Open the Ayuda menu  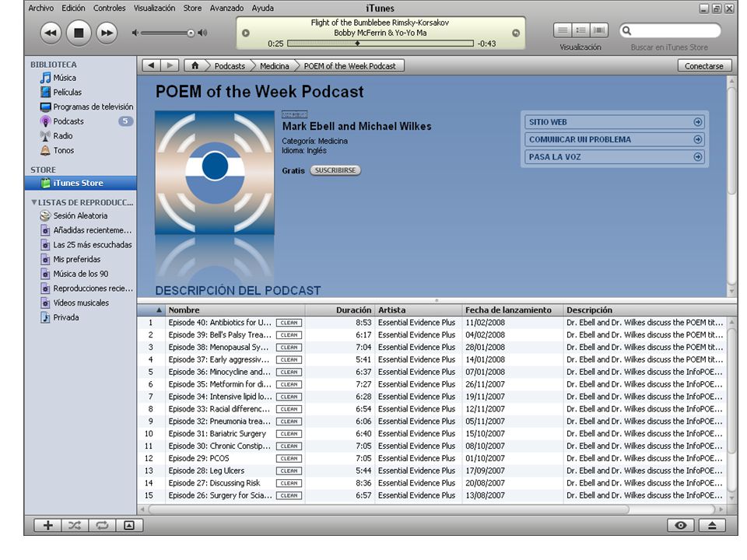[x=262, y=8]
